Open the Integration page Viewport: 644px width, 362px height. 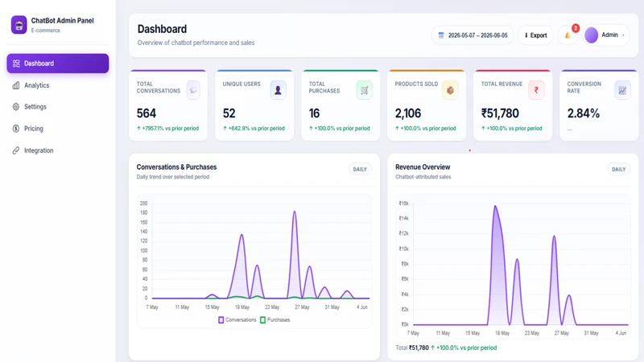click(57, 150)
